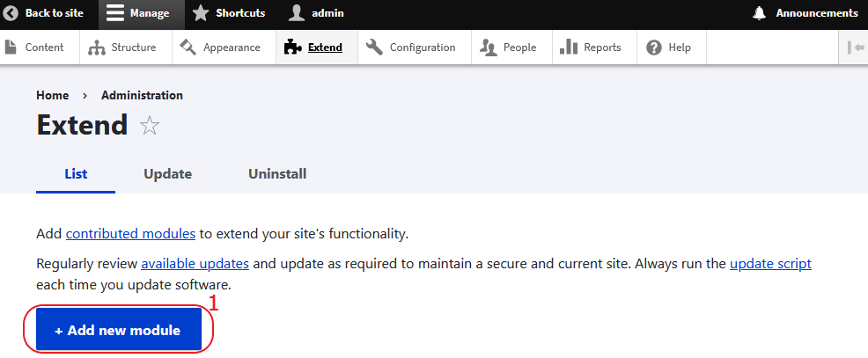Switch to the Uninstall tab

277,174
